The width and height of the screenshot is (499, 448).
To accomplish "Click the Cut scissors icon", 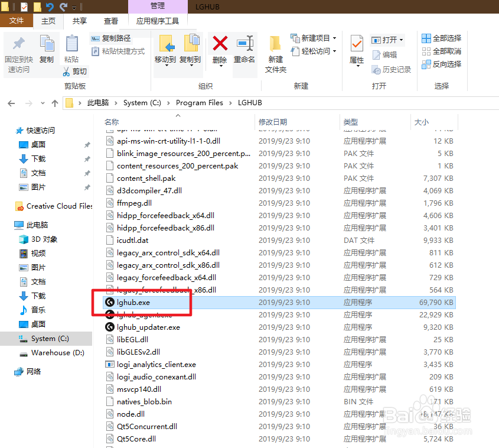I will tap(66, 72).
